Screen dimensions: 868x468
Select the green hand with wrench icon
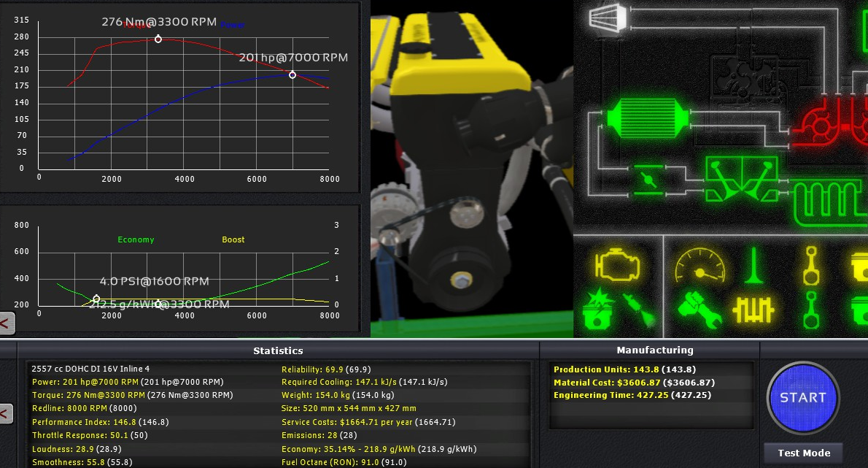point(699,309)
